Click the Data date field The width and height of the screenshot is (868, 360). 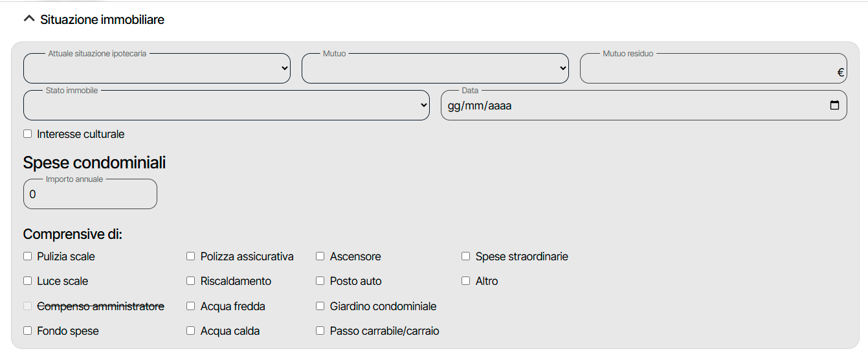click(634, 106)
